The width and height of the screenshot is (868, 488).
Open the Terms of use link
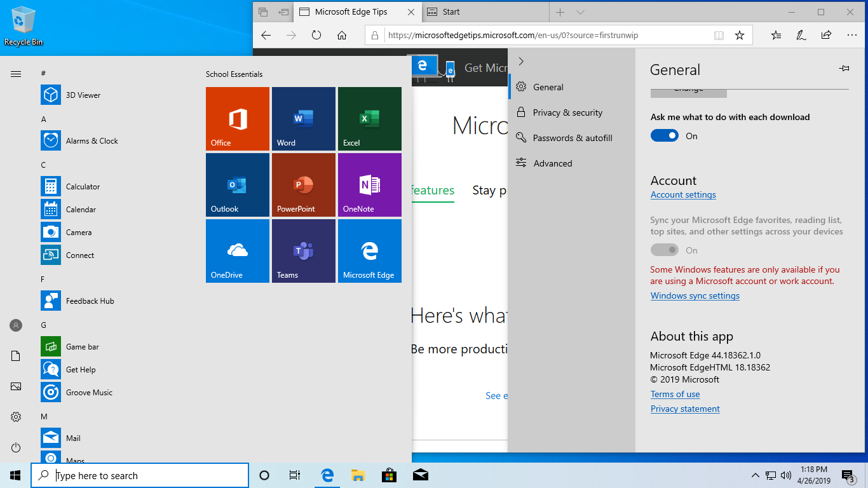[675, 395]
